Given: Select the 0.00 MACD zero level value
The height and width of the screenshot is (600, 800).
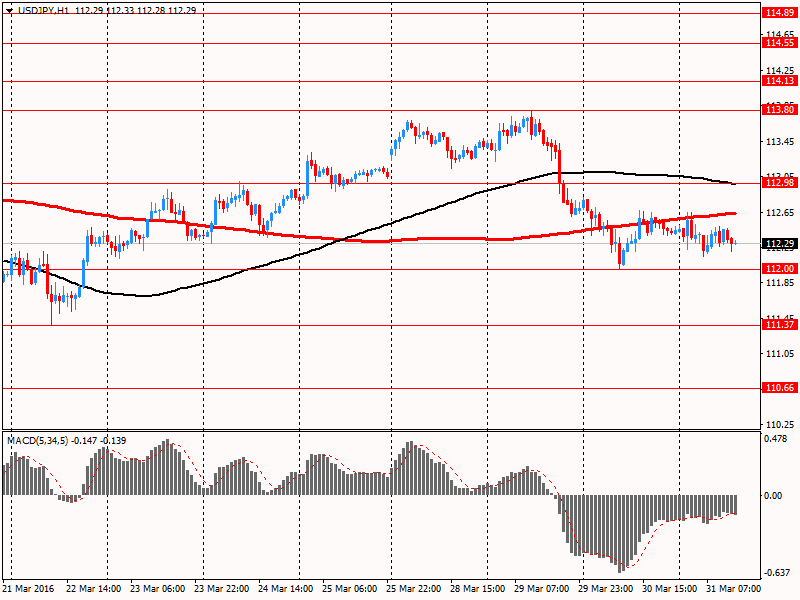Looking at the screenshot, I should point(773,495).
